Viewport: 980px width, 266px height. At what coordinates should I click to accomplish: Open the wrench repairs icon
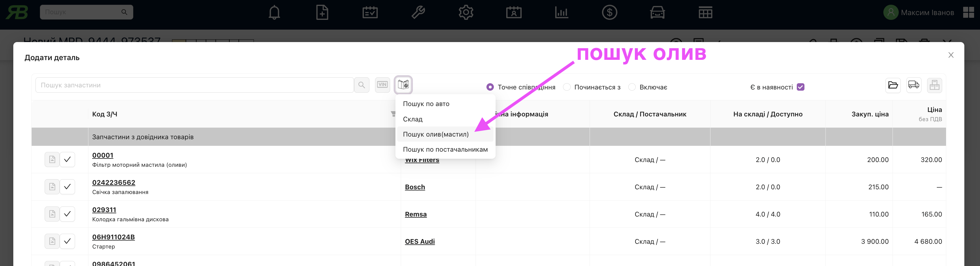[x=418, y=12]
